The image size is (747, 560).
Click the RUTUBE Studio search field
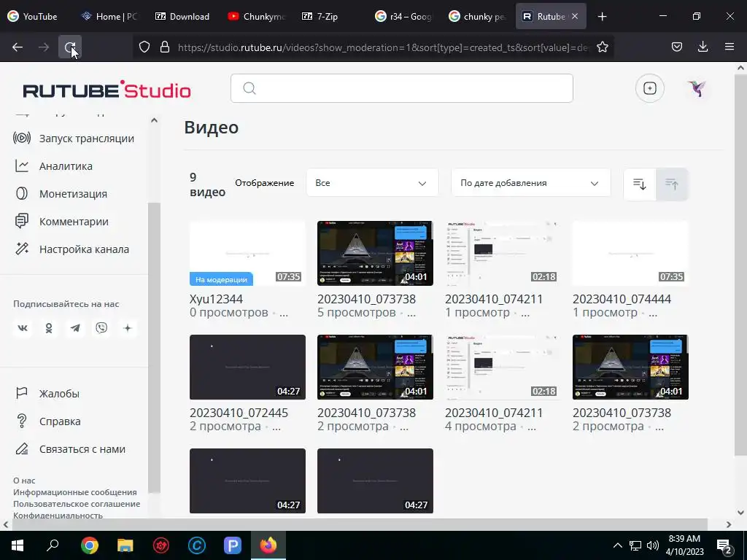tap(402, 88)
